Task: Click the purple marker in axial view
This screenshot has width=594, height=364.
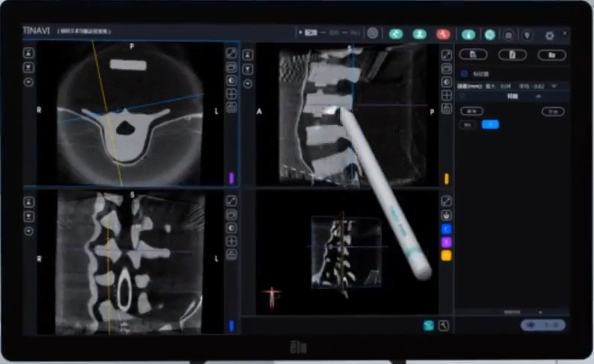Action: pyautogui.click(x=232, y=178)
